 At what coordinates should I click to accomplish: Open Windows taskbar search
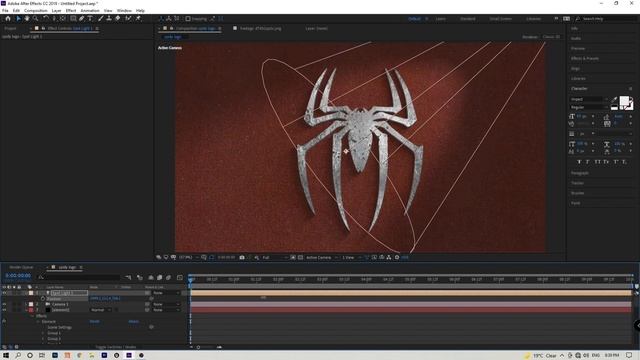pos(18,355)
